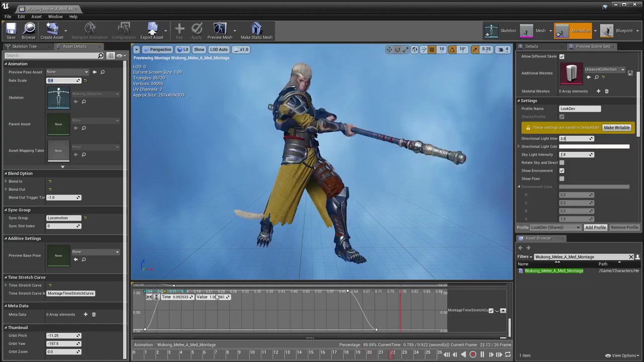Fit curve horizontally in curve editor
This screenshot has width=644, height=362.
tap(149, 297)
